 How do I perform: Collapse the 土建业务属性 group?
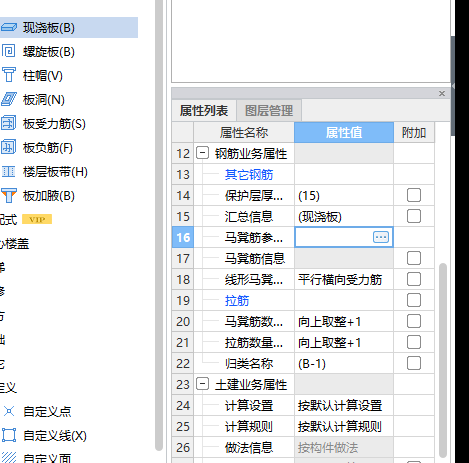pos(202,384)
